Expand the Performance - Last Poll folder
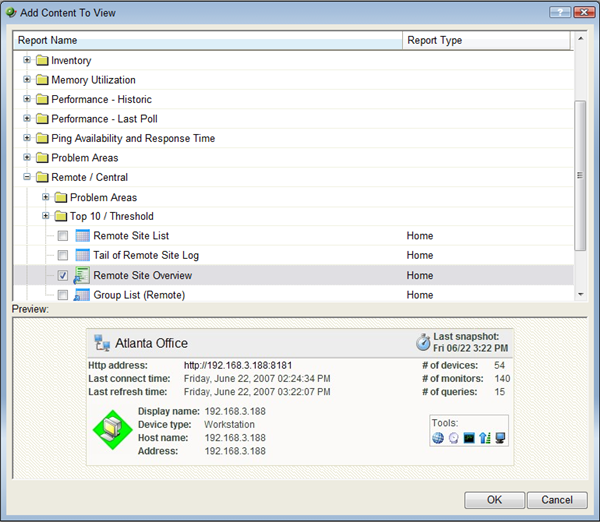The image size is (600, 522). 27,118
